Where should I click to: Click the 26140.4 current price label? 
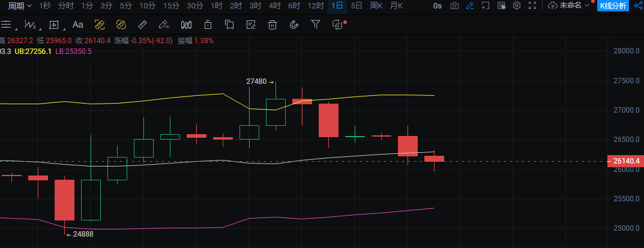[x=624, y=161]
